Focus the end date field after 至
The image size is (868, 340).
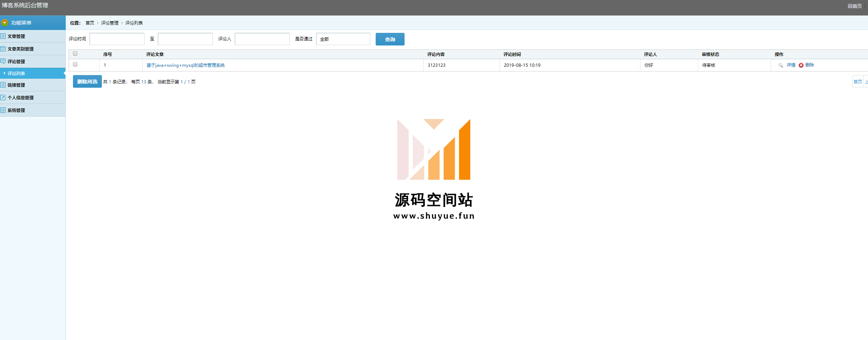(x=185, y=39)
